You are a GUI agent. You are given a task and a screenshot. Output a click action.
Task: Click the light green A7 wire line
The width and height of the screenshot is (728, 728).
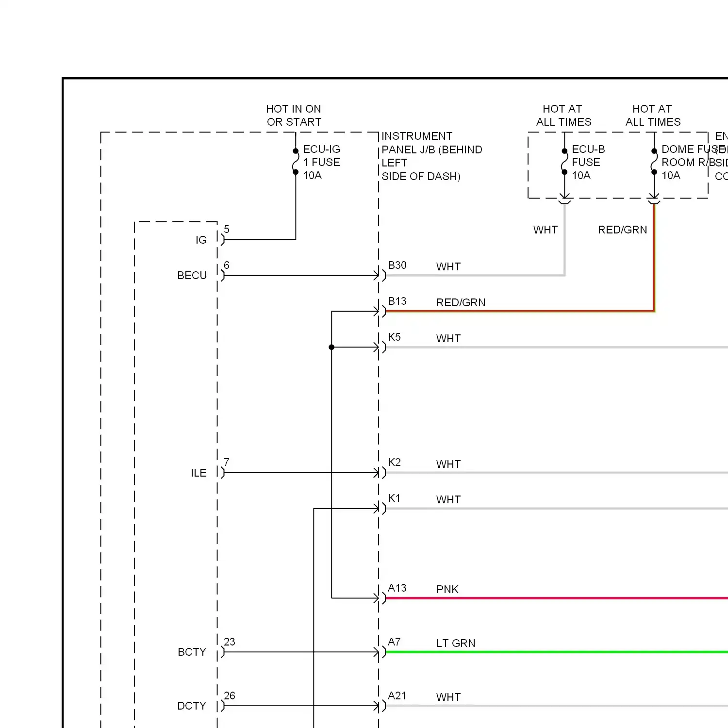pyautogui.click(x=557, y=652)
